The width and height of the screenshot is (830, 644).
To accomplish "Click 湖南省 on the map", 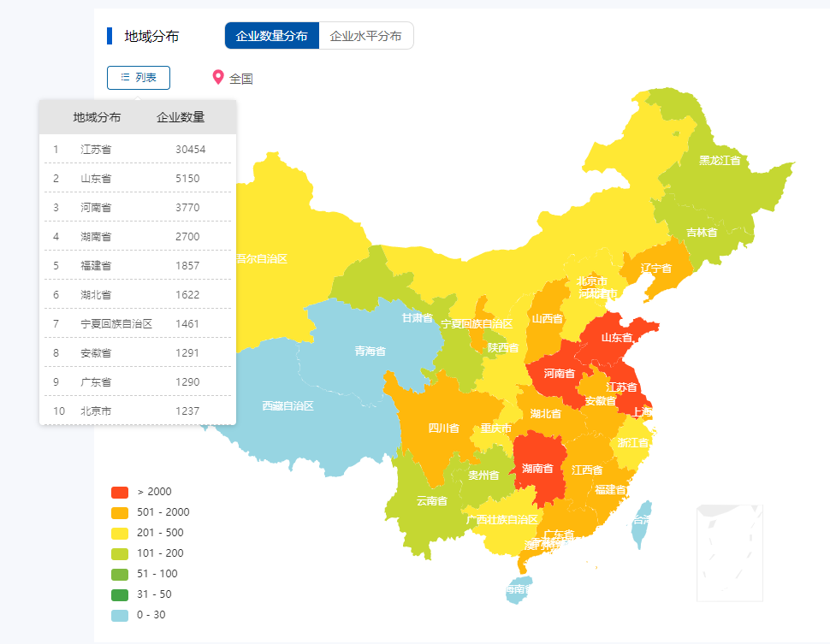I will point(537,469).
